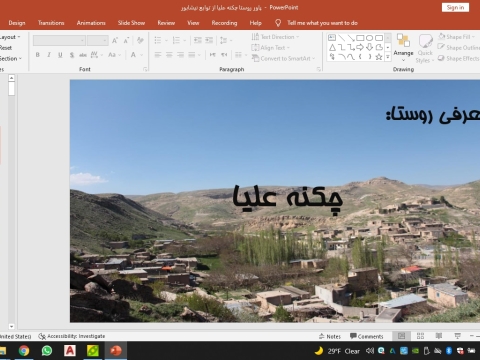This screenshot has height=360, width=480.
Task: Toggle the Notes pane
Action: click(330, 336)
